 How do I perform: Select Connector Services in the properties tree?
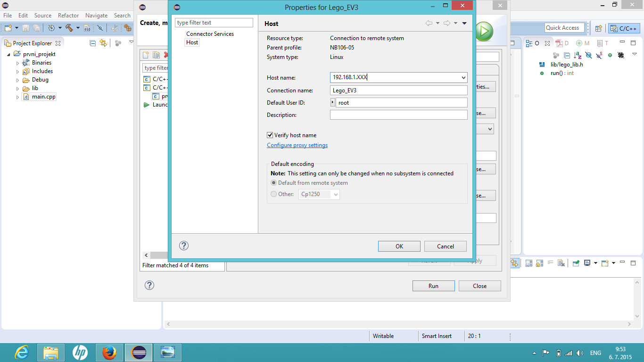tap(210, 34)
